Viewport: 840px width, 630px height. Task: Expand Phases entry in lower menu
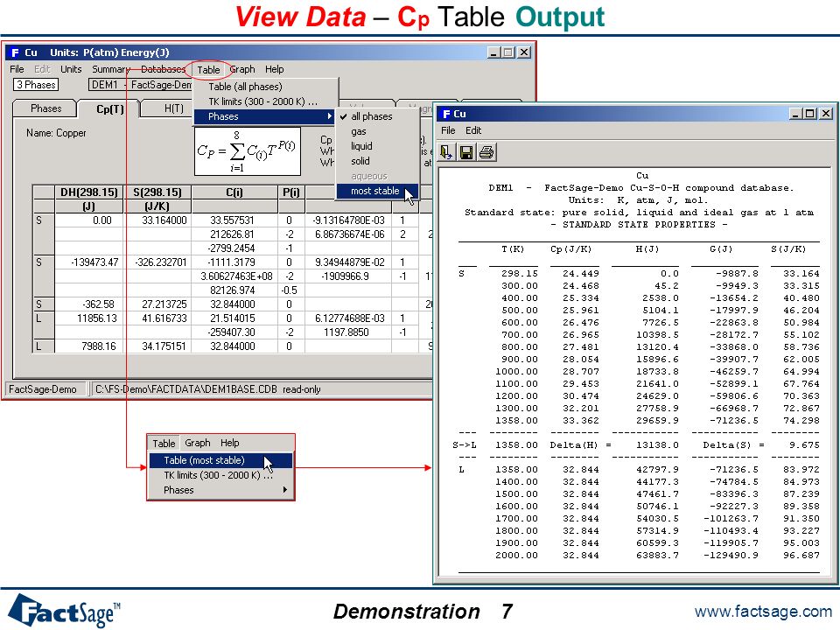tap(220, 490)
